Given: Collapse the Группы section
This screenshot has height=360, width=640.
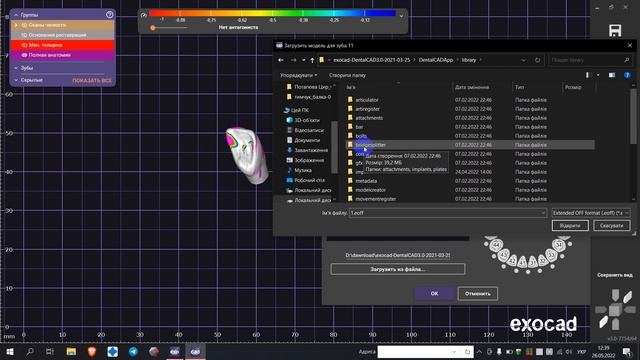Looking at the screenshot, I should (16, 15).
